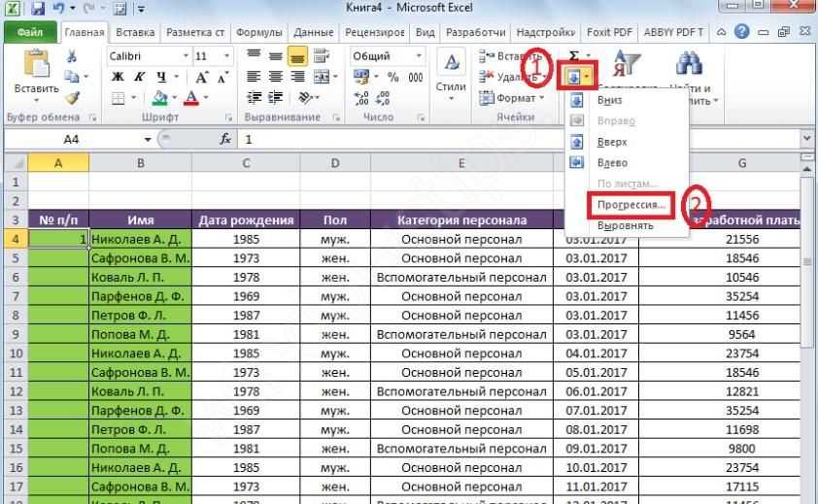Click the Cut scissors icon

click(x=72, y=56)
